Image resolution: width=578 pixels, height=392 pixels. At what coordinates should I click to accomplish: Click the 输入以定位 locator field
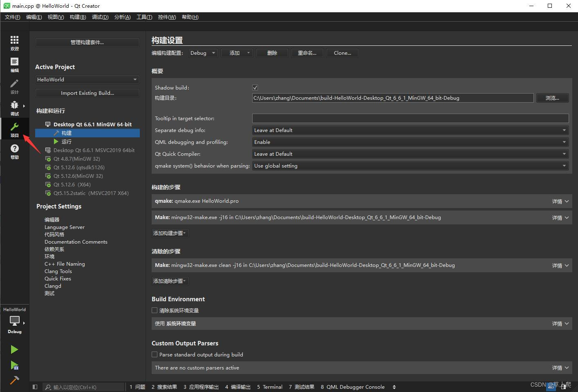pos(84,387)
